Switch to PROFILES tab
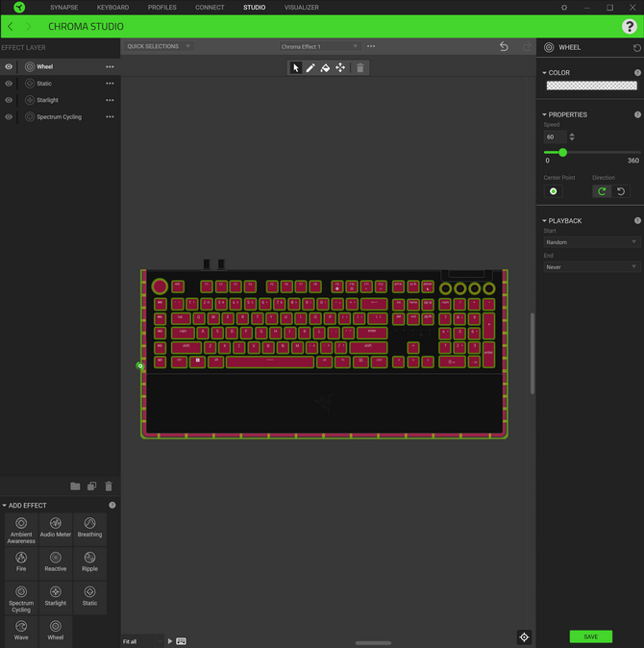Screen dimensions: 644x648 pos(161,8)
